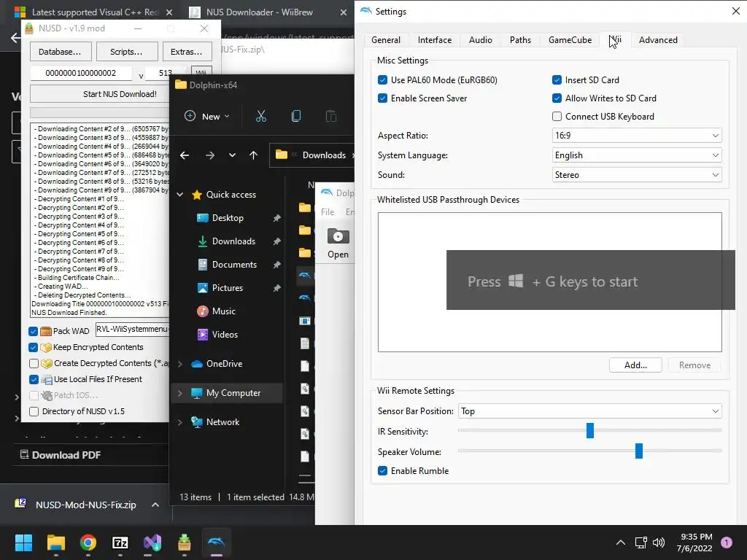Click the Scripts... button in NUSD
The width and height of the screenshot is (747, 560).
pyautogui.click(x=126, y=52)
